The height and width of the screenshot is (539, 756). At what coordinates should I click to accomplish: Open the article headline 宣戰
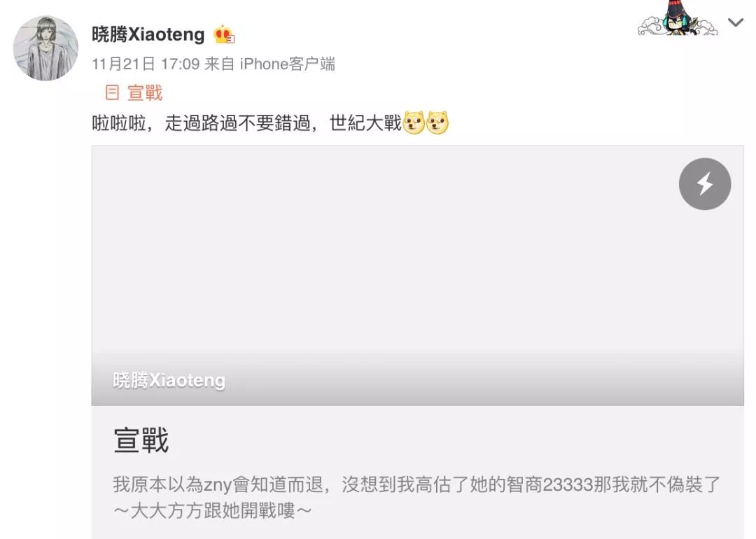click(141, 440)
